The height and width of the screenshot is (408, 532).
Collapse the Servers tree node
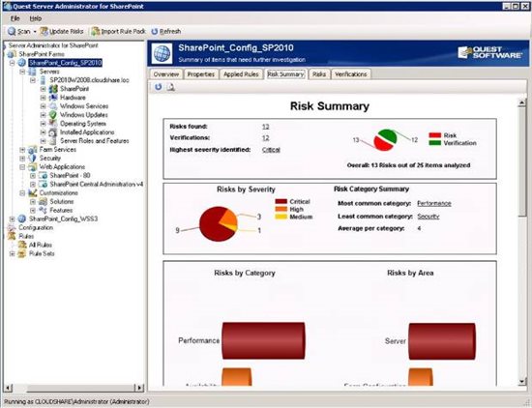click(22, 72)
